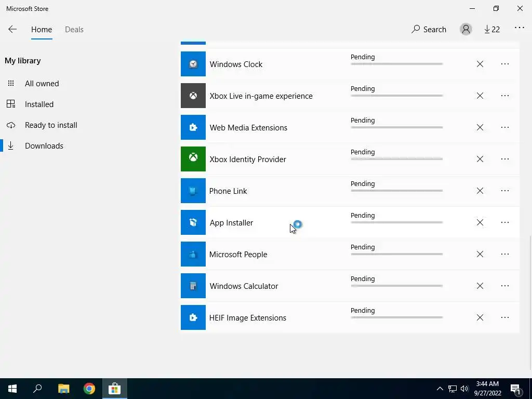Click the Phone Link progress bar

tap(396, 191)
